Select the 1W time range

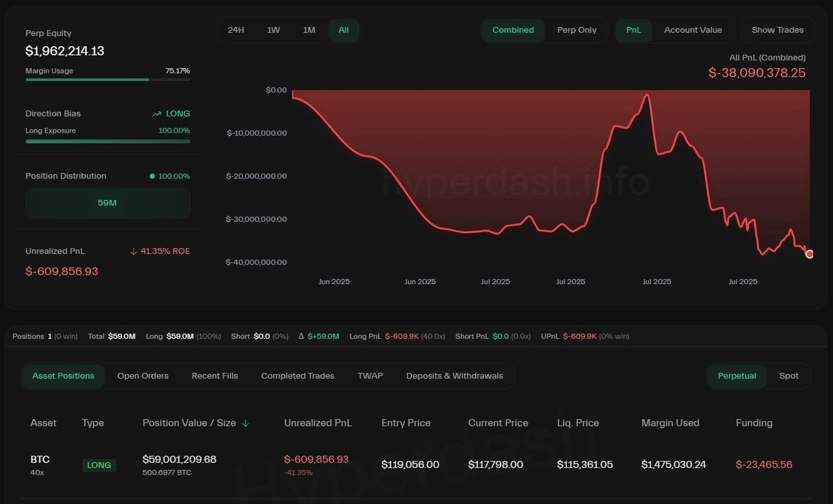coord(274,30)
